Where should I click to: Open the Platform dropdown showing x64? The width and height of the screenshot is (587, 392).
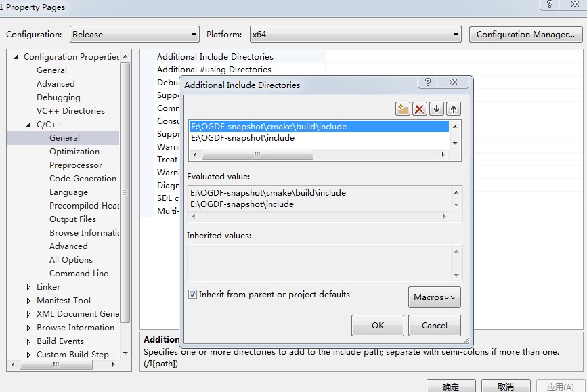(x=355, y=35)
